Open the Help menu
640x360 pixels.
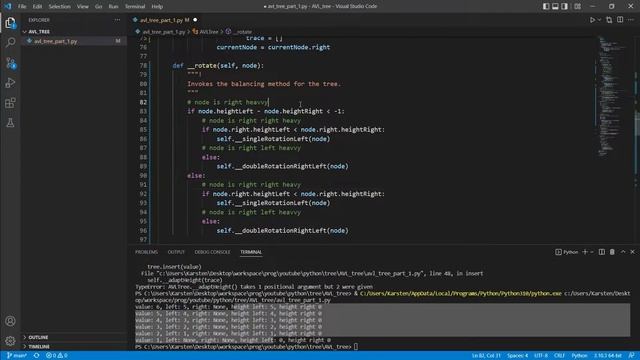157,7
